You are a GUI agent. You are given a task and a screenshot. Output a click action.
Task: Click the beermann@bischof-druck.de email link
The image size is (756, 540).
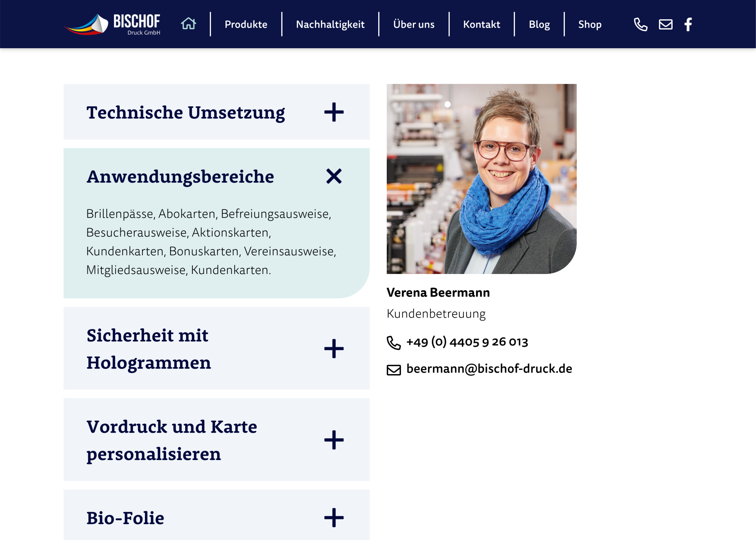(489, 369)
